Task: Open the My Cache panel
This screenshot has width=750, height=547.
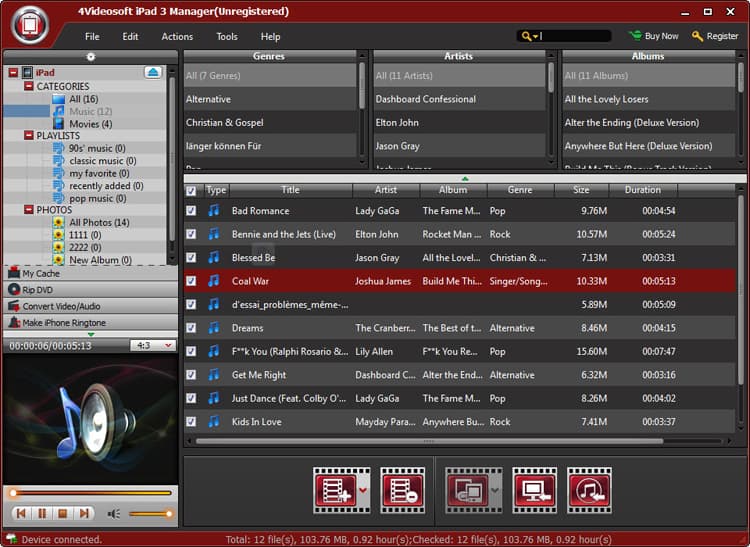Action: tap(90, 274)
